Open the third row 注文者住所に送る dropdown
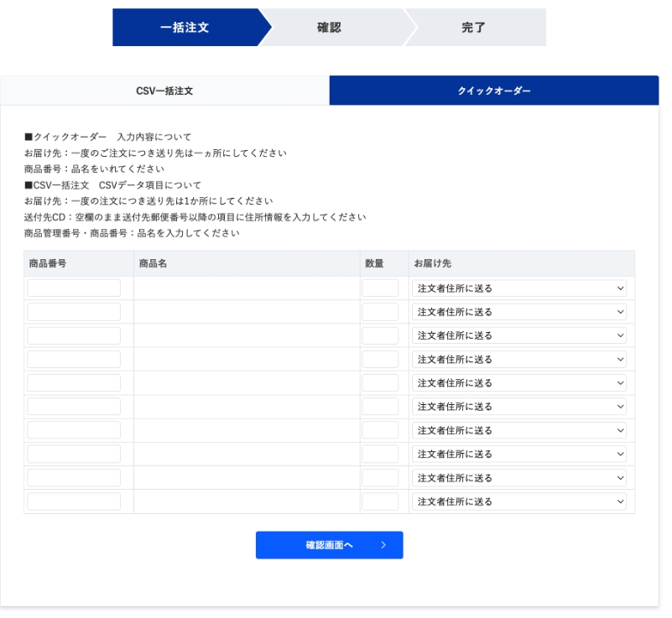Viewport: 672px width, 618px height. [518, 335]
